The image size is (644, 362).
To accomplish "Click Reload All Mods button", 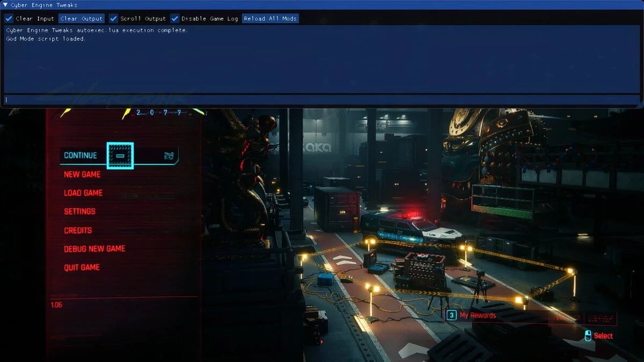I will tap(270, 18).
